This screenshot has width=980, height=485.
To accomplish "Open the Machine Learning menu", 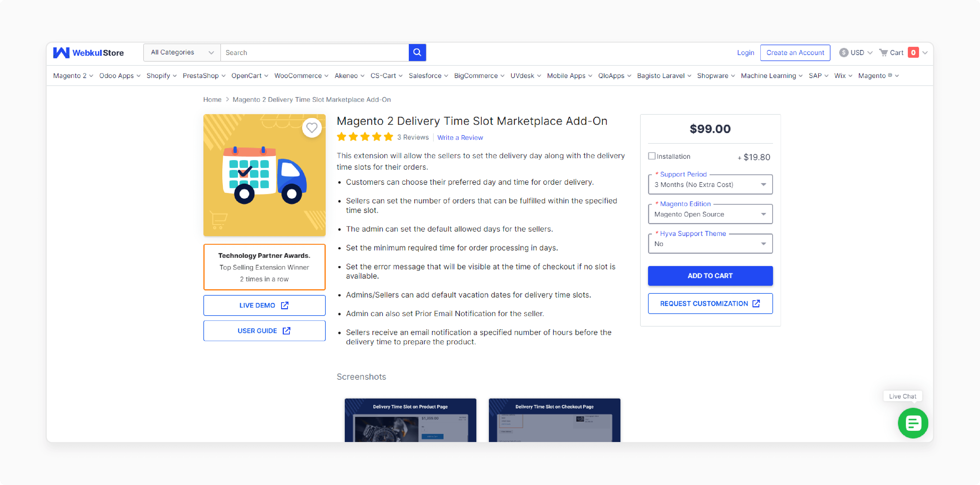I will pyautogui.click(x=772, y=76).
